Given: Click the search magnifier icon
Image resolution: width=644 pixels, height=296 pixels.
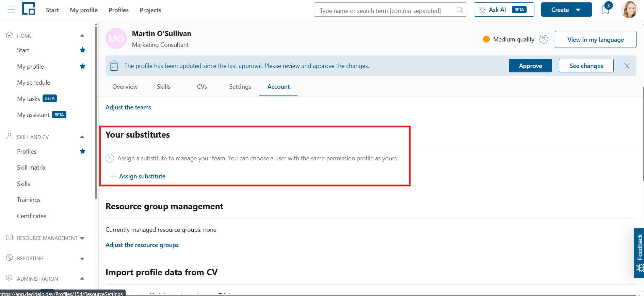Looking at the screenshot, I should click(x=460, y=10).
